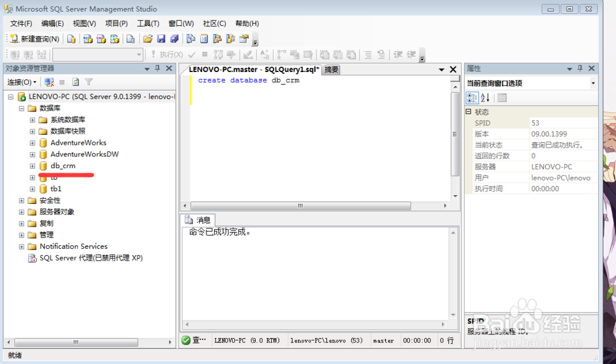Image resolution: width=616 pixels, height=364 pixels.
Task: Click the SQL Server Mobile Query icon
Action: 131,38
